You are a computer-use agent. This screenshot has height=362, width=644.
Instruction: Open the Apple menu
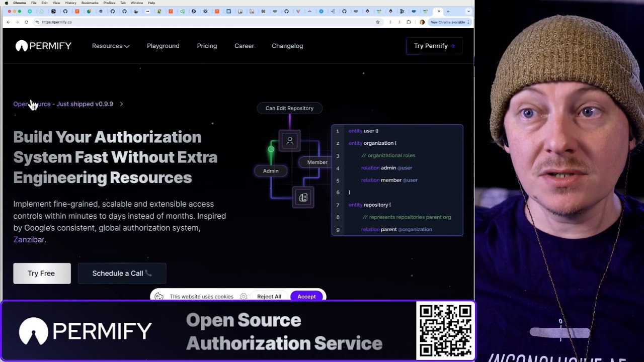[x=7, y=3]
